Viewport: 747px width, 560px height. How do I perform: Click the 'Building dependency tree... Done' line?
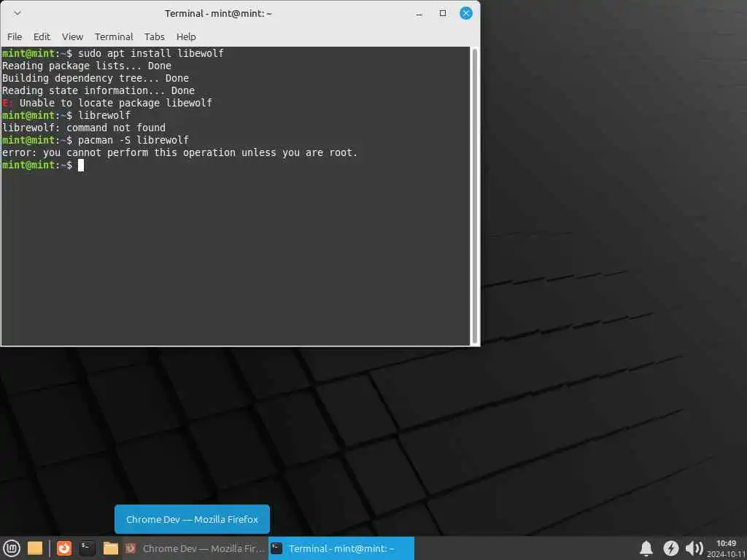[x=96, y=78]
